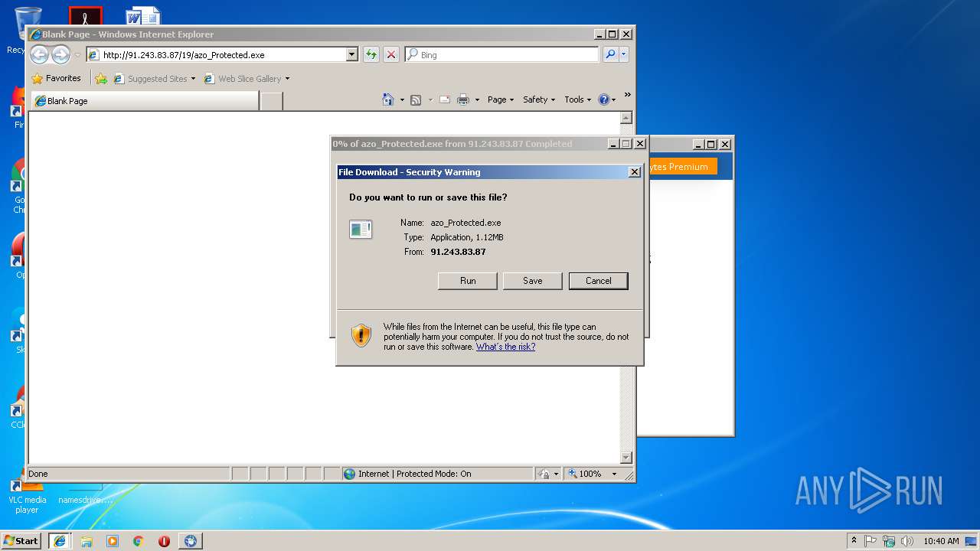980x551 pixels.
Task: Click the Save button in download dialog
Action: click(533, 281)
